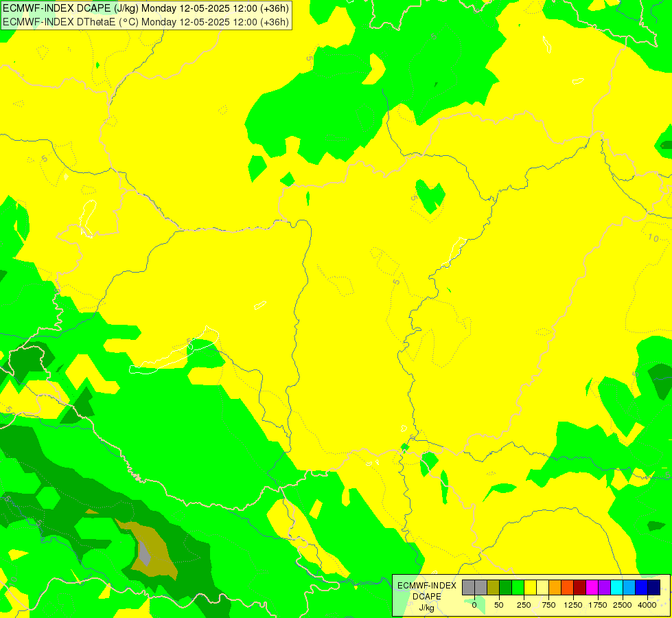This screenshot has width=672, height=618.
Task: Select the bright green legend swatch
Action: [518, 588]
